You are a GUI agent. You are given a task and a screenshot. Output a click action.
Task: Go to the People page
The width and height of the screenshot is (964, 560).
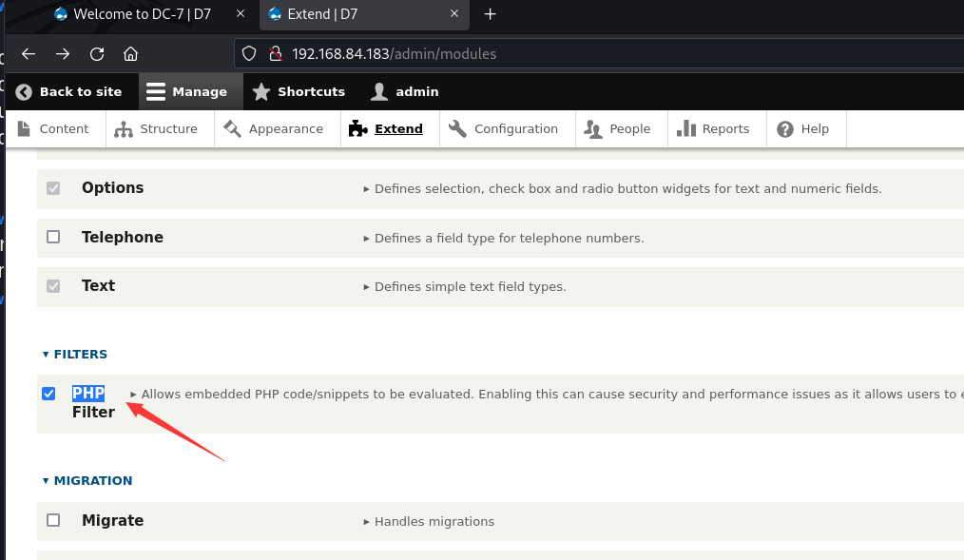(629, 129)
